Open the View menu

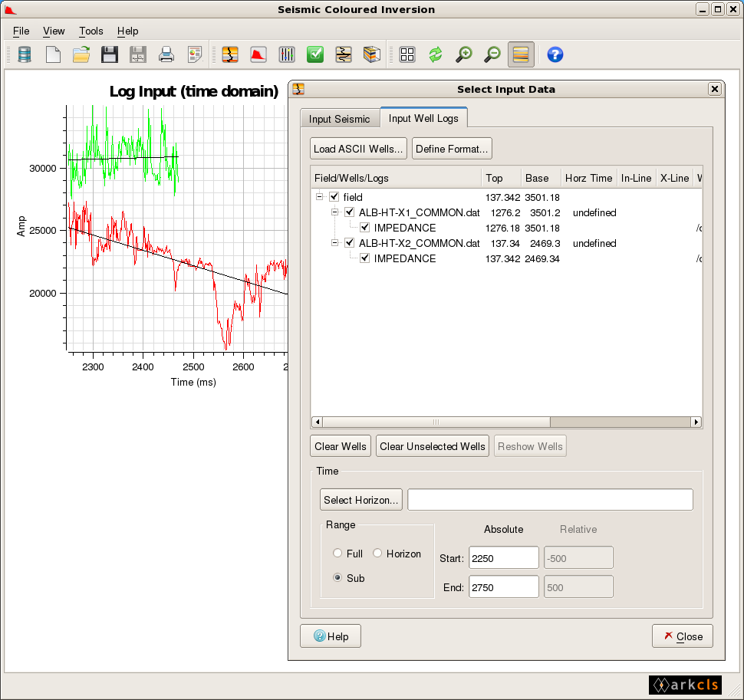(54, 31)
